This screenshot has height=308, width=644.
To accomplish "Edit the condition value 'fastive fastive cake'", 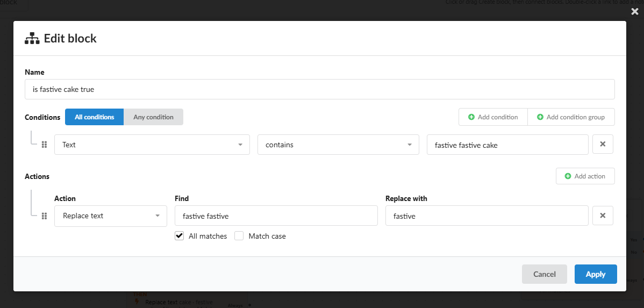I will pos(507,145).
